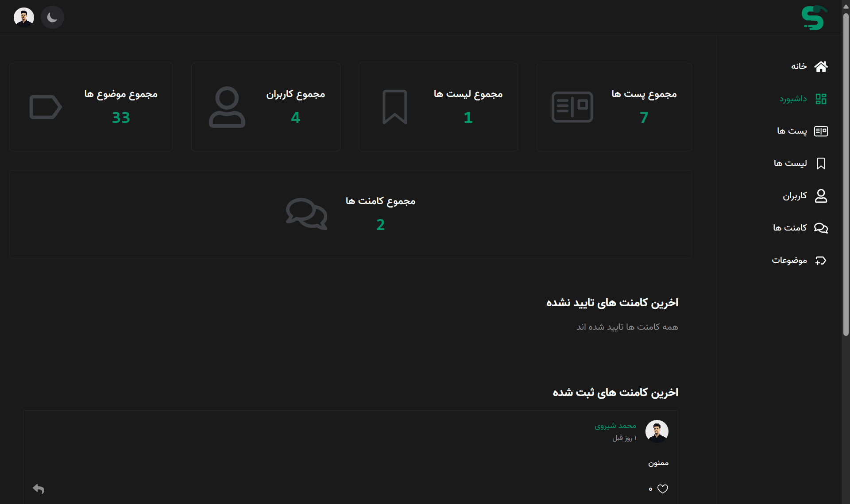Click the مجموع کاربران card title
Image resolution: width=850 pixels, height=504 pixels.
pyautogui.click(x=295, y=94)
